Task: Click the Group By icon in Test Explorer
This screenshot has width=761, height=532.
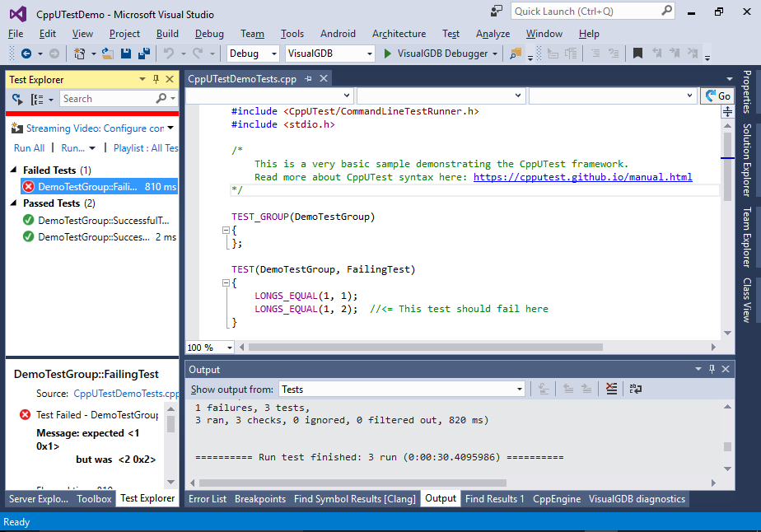Action: click(37, 99)
